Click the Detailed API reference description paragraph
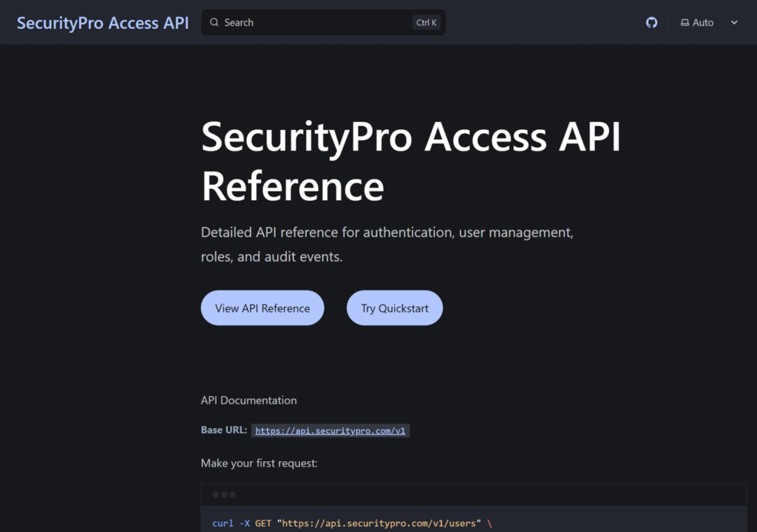The image size is (757, 532). click(387, 245)
